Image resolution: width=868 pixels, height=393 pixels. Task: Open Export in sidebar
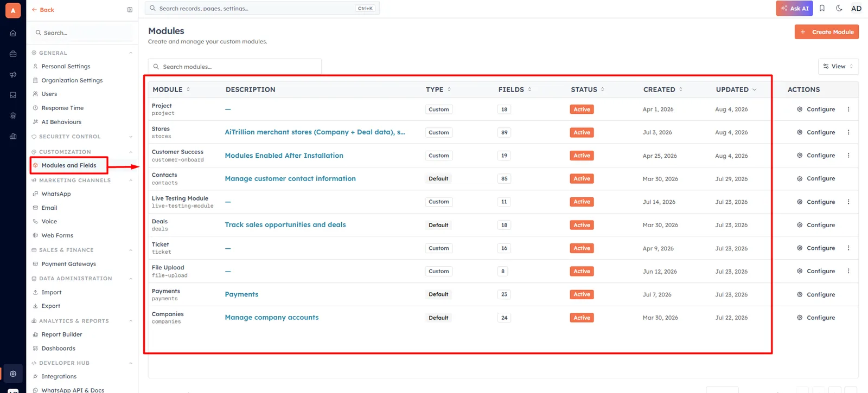pos(50,306)
